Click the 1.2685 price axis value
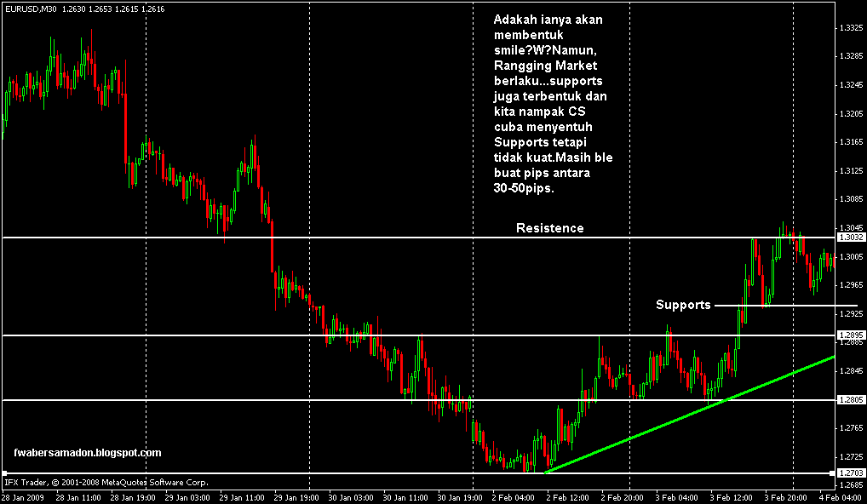Image resolution: width=867 pixels, height=504 pixels. click(x=851, y=486)
